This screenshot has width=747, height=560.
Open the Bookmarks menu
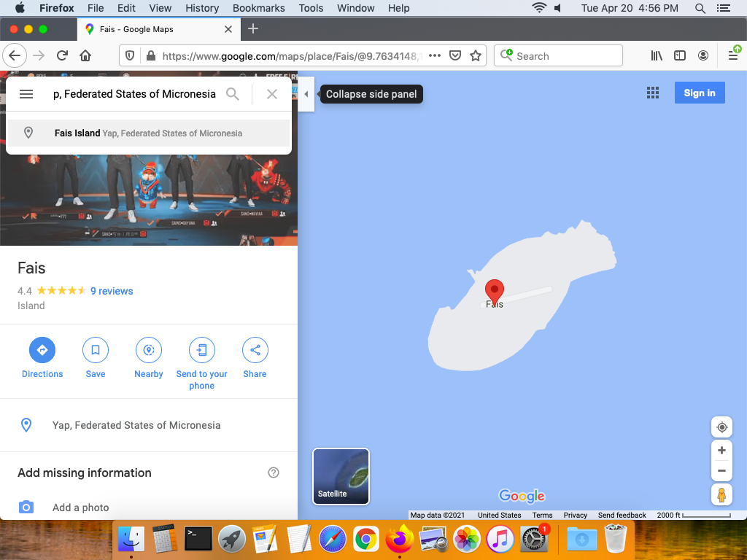click(258, 8)
